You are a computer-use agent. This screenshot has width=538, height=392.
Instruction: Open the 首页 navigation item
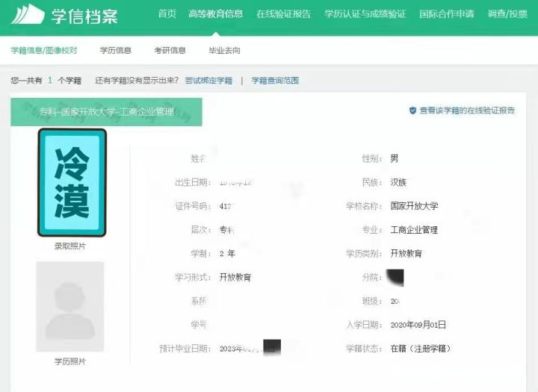point(167,13)
